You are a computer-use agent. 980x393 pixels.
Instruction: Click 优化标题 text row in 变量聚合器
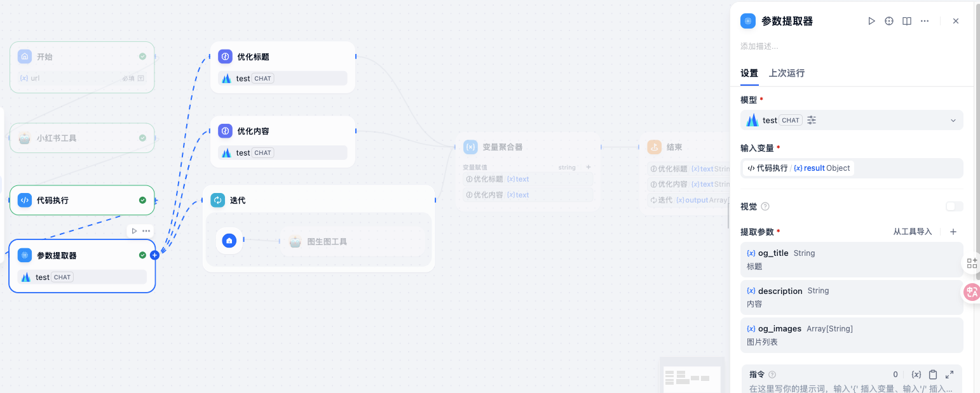(528, 179)
